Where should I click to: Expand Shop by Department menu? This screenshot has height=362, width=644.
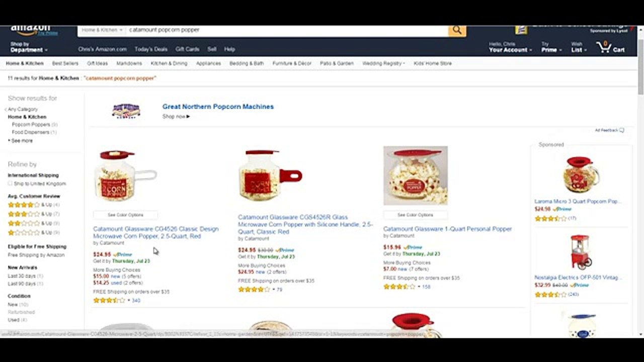click(x=29, y=47)
